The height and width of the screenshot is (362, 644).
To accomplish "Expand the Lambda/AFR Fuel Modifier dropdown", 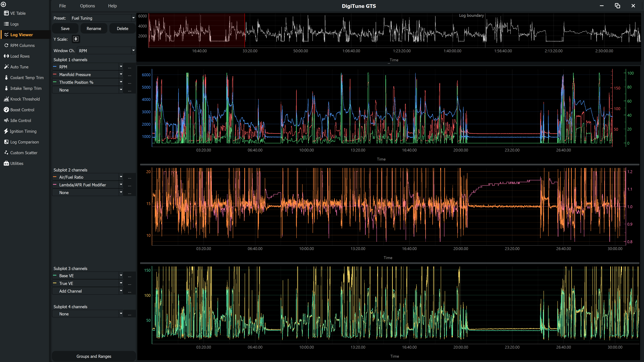I will [121, 185].
